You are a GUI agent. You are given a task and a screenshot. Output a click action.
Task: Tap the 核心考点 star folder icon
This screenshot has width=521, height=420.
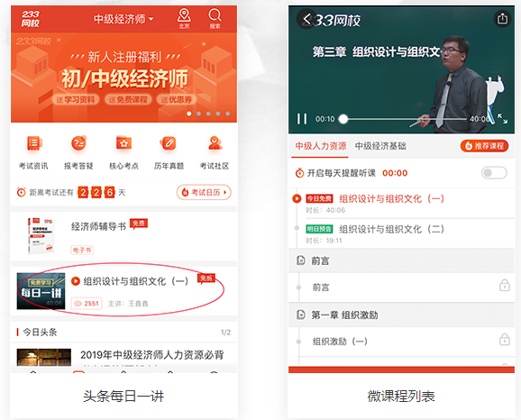[123, 144]
